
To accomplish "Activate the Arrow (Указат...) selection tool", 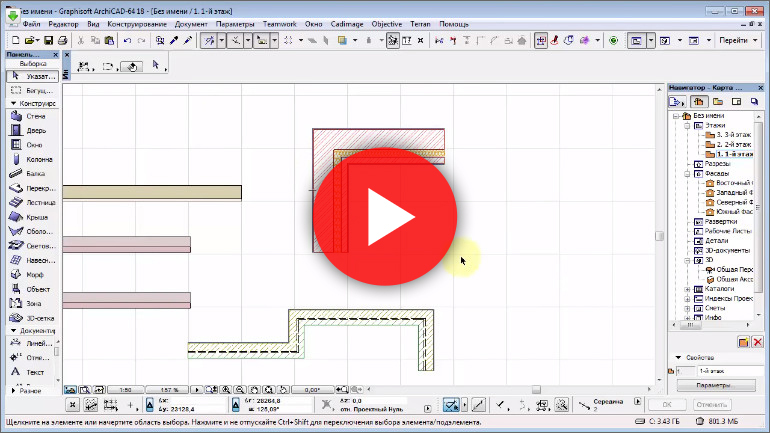I will coord(32,76).
